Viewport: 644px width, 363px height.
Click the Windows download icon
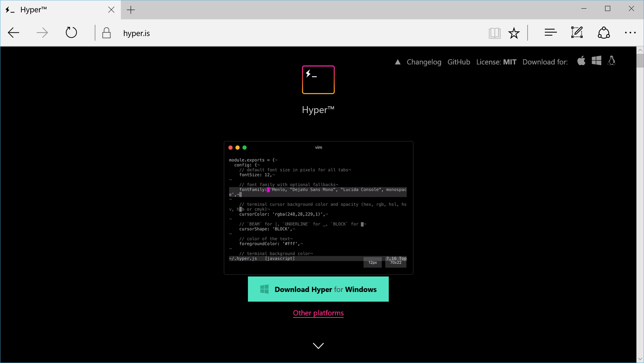point(596,61)
